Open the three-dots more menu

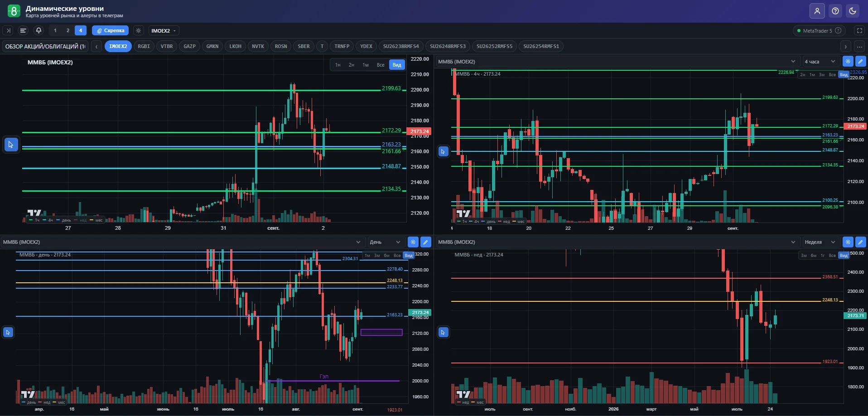[859, 46]
